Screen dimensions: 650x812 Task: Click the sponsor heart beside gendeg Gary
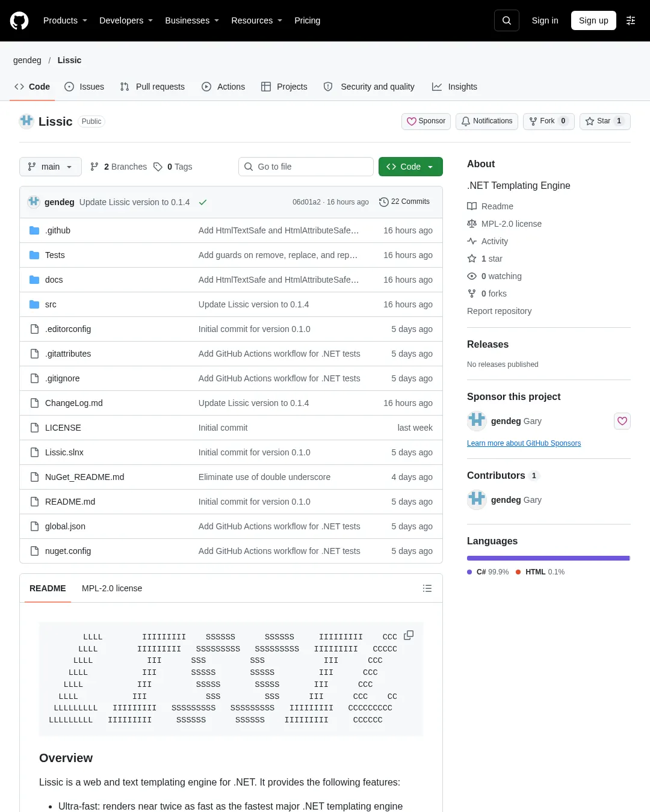coord(622,421)
